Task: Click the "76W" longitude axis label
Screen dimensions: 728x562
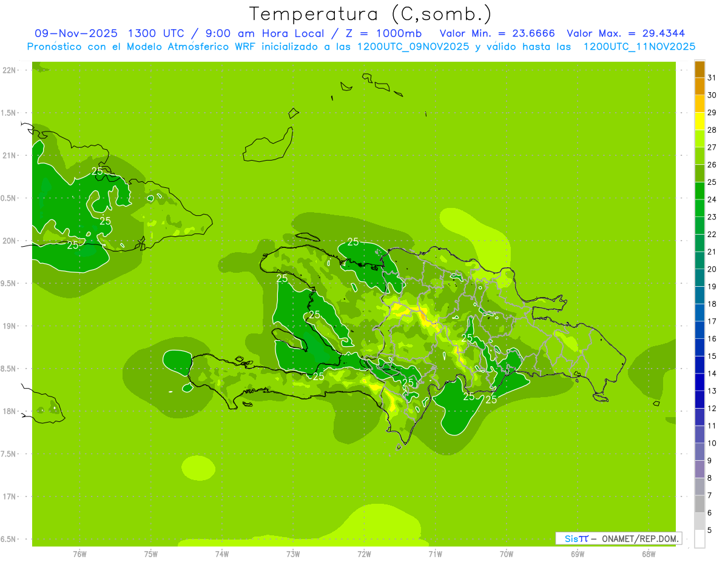Action: [x=79, y=554]
